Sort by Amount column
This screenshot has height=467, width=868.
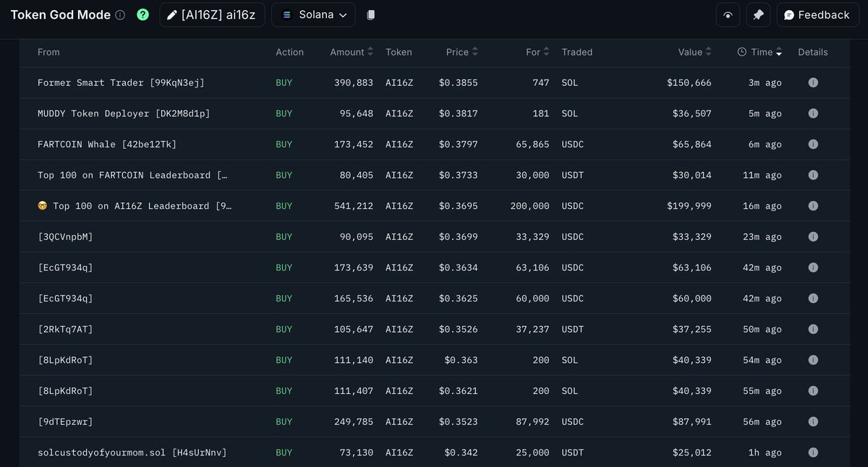[352, 52]
